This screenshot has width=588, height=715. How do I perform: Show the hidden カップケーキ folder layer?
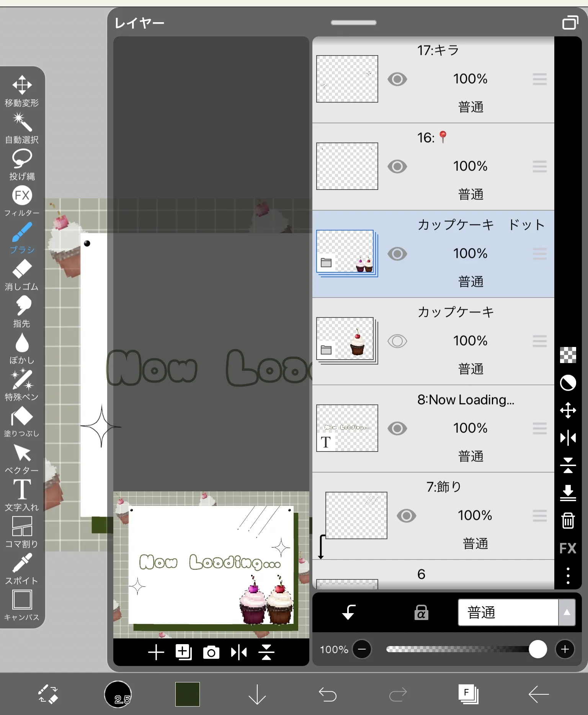tap(397, 341)
